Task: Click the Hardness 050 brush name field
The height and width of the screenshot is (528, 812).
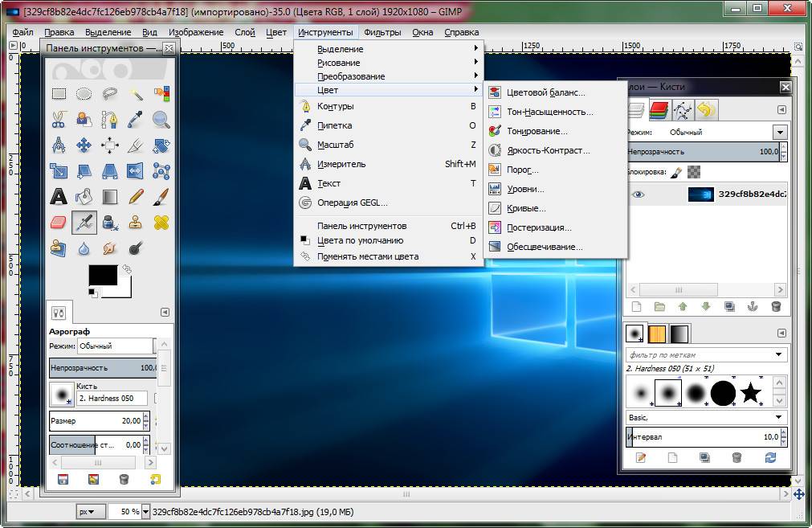Action: pyautogui.click(x=112, y=398)
